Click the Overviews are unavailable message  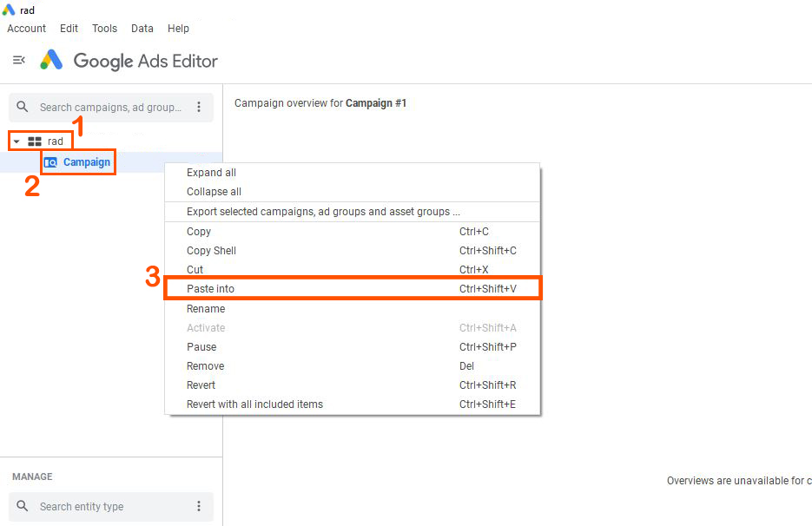[x=739, y=481]
